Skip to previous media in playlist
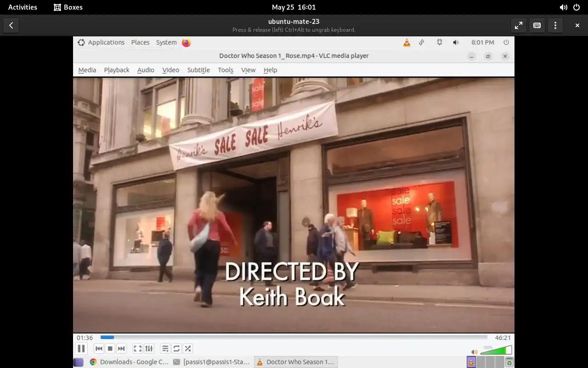 pos(99,349)
